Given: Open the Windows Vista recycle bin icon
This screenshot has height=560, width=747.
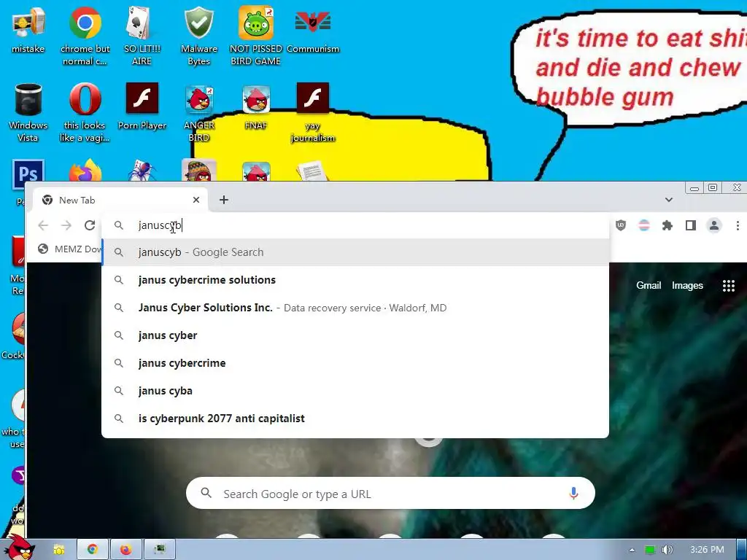Looking at the screenshot, I should coord(28,112).
